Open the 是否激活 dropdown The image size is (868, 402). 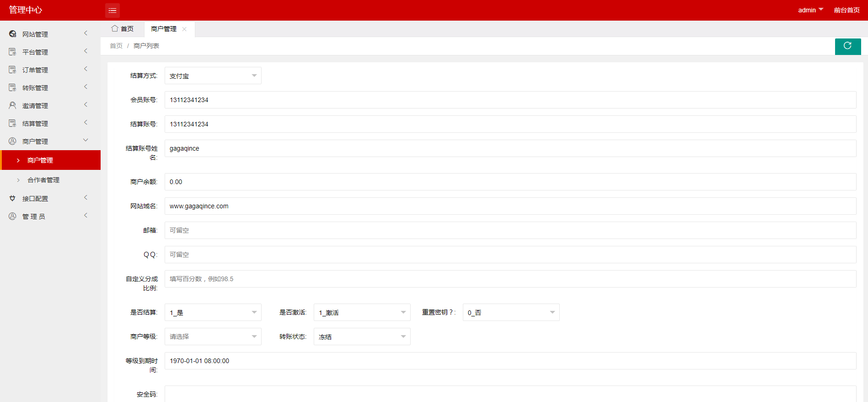tap(362, 312)
